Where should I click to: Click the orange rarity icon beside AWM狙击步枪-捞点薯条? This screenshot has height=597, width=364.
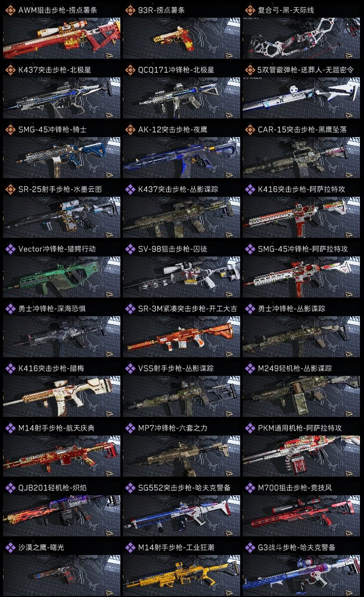point(10,10)
